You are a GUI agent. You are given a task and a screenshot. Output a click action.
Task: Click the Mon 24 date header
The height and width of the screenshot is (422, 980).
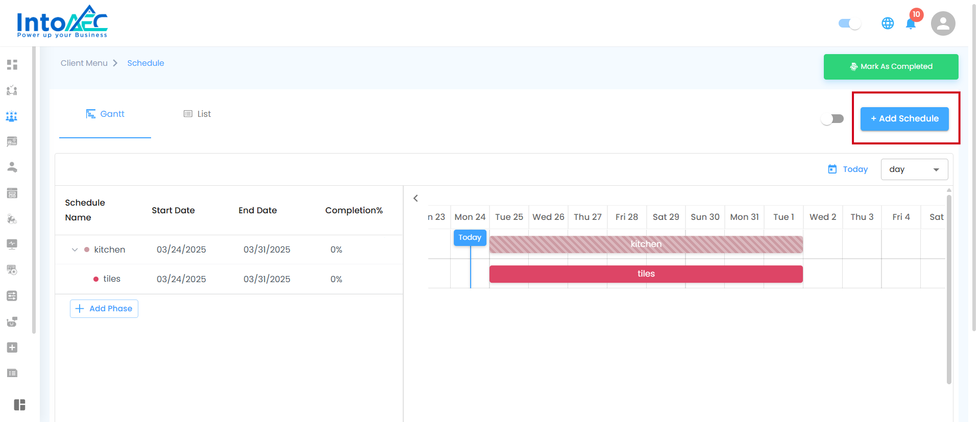click(470, 217)
